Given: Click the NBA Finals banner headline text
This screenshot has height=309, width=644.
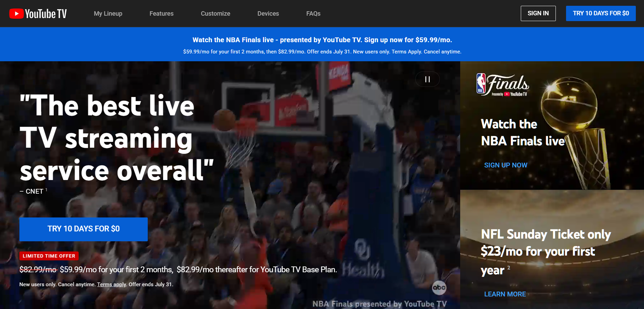Looking at the screenshot, I should tap(322, 40).
